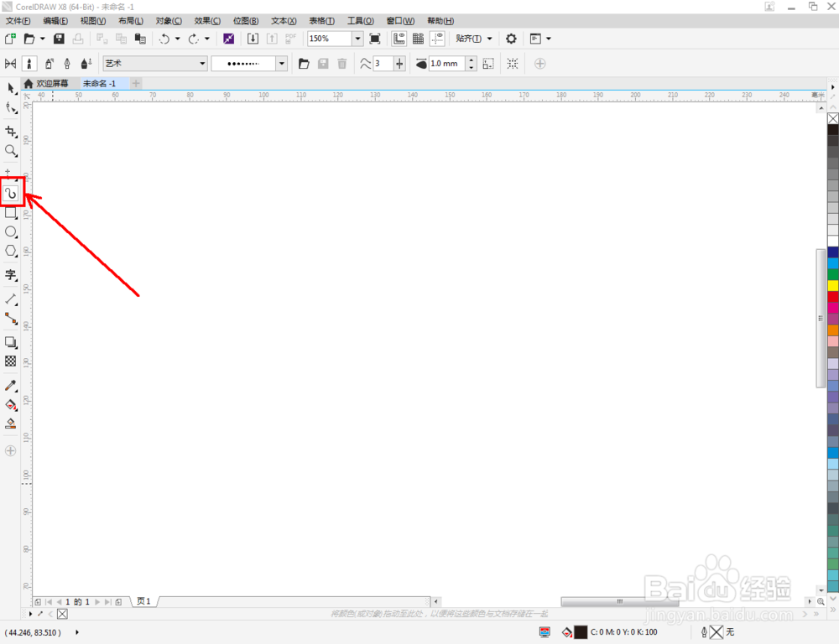Open Options gear icon

click(511, 39)
